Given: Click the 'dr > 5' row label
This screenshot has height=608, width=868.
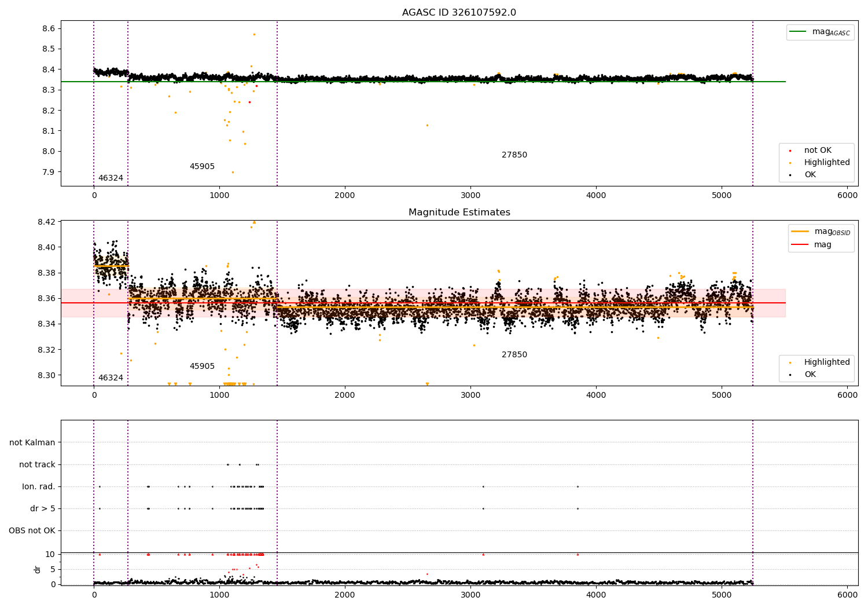Looking at the screenshot, I should click(x=43, y=509).
